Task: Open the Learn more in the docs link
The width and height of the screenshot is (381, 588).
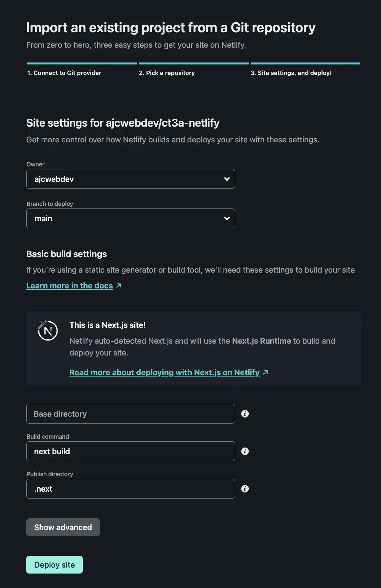Action: [x=70, y=285]
